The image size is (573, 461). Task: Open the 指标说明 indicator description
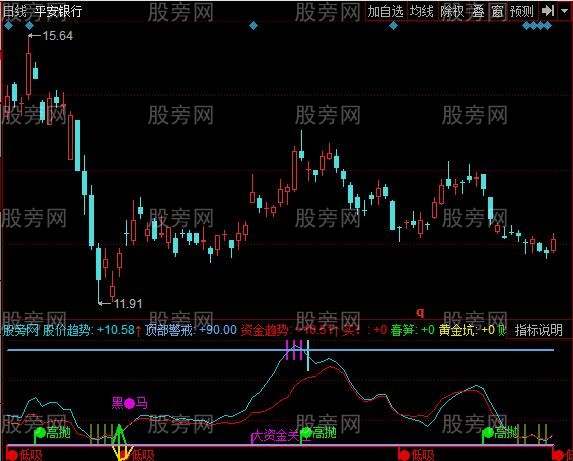[x=539, y=330]
